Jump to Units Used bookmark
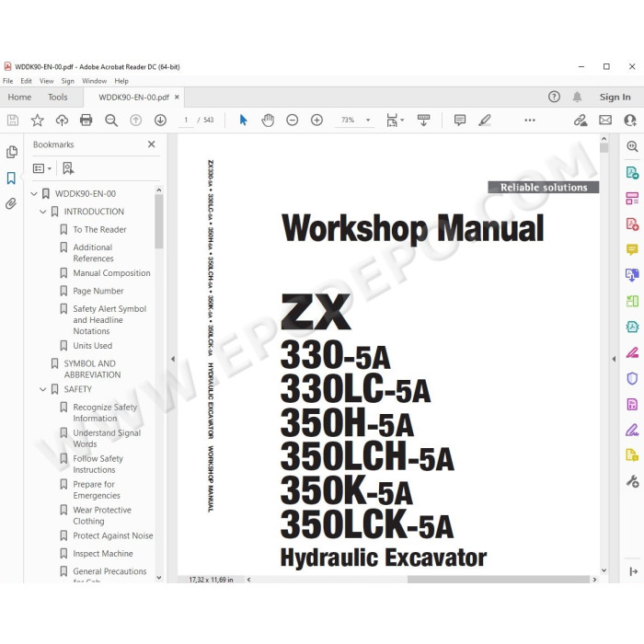Image resolution: width=644 pixels, height=644 pixels. pyautogui.click(x=92, y=346)
